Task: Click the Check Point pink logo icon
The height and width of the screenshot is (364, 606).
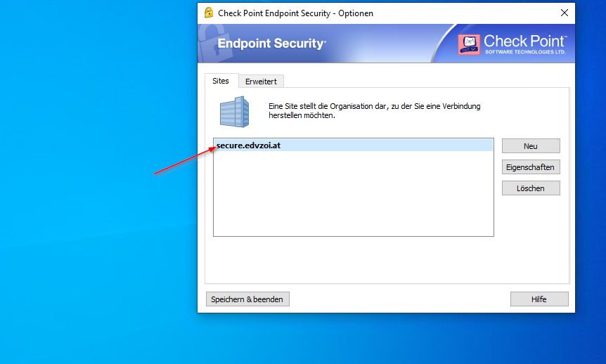Action: click(469, 44)
